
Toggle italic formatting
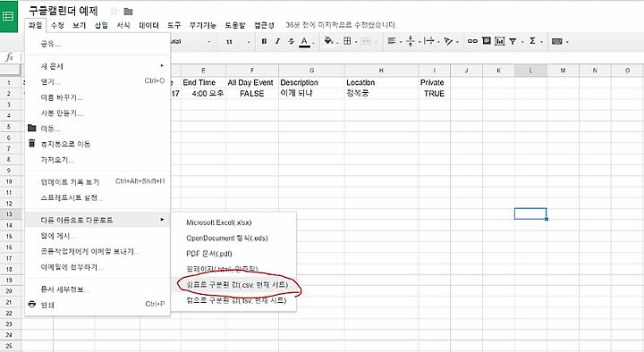(x=277, y=41)
